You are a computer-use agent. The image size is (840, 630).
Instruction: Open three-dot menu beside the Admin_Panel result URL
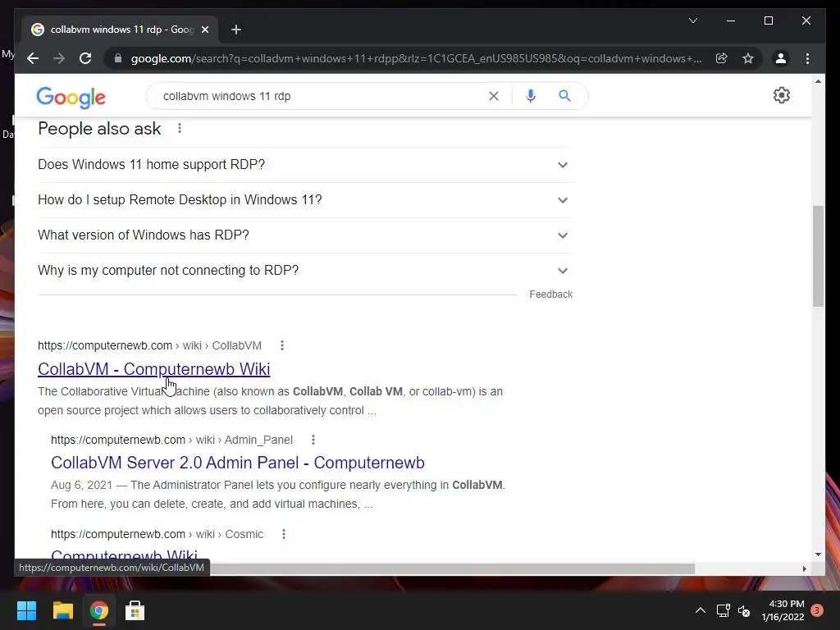click(x=313, y=440)
